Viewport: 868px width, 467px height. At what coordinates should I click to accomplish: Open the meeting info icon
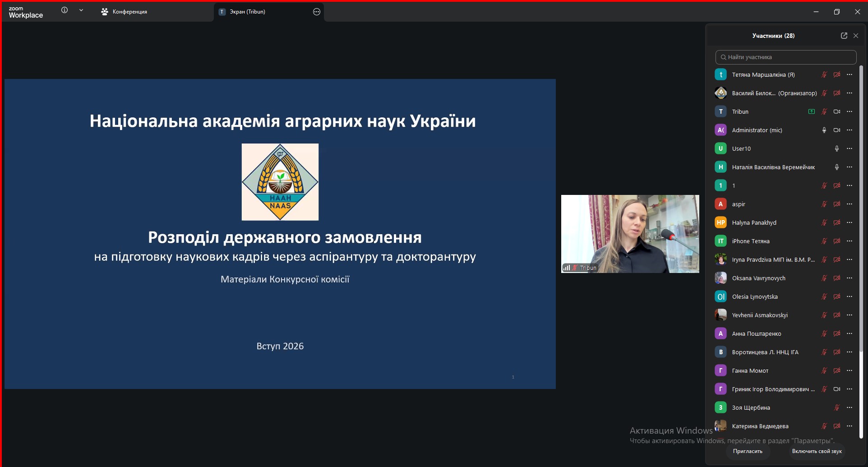65,10
